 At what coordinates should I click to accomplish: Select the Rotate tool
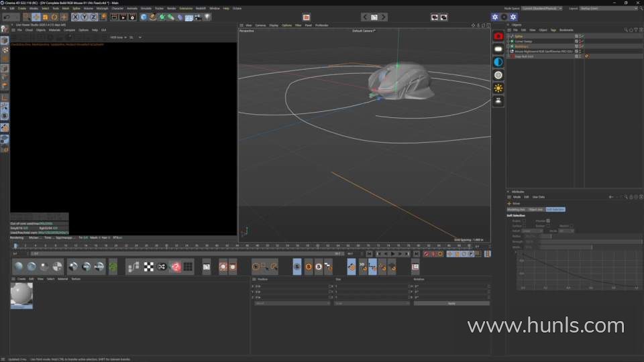coord(54,17)
